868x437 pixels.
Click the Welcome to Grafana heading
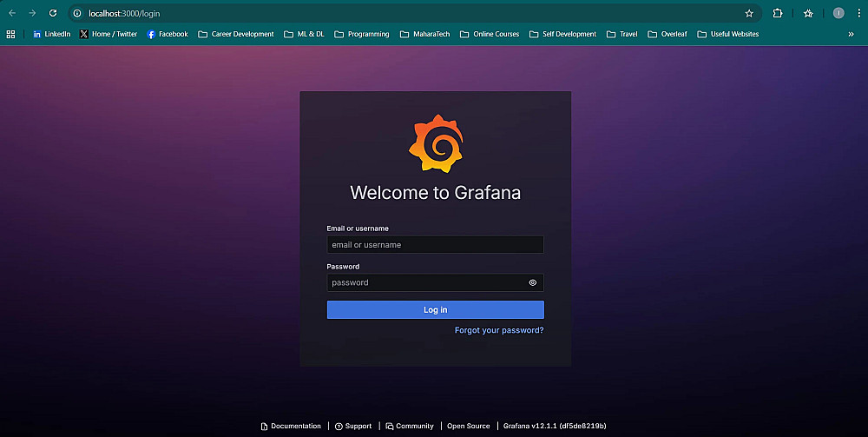pyautogui.click(x=435, y=193)
